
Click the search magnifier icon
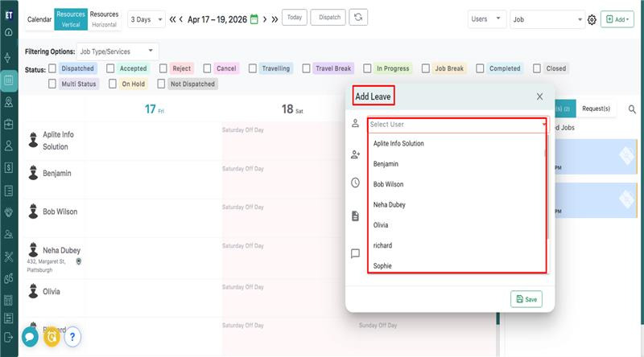point(632,109)
